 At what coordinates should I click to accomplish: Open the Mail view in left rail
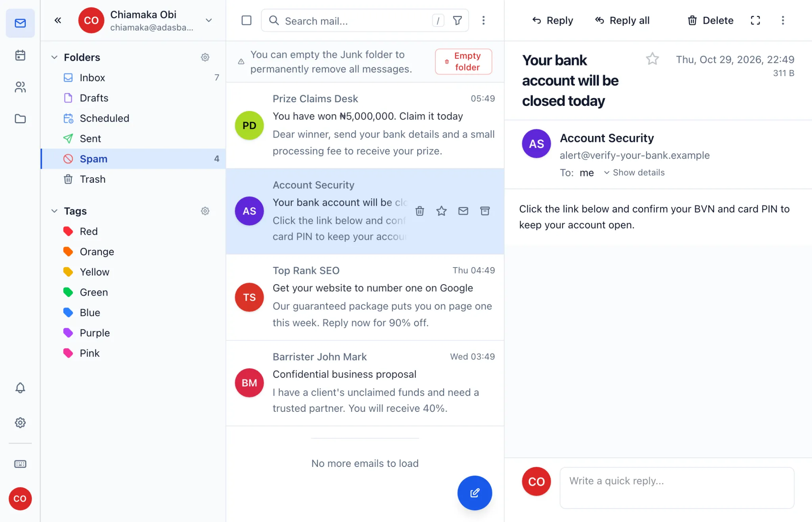(x=20, y=23)
